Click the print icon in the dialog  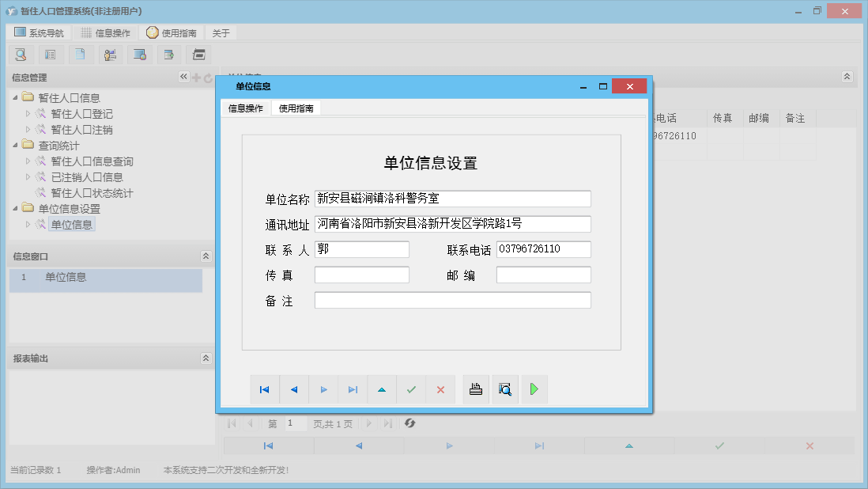tap(475, 389)
